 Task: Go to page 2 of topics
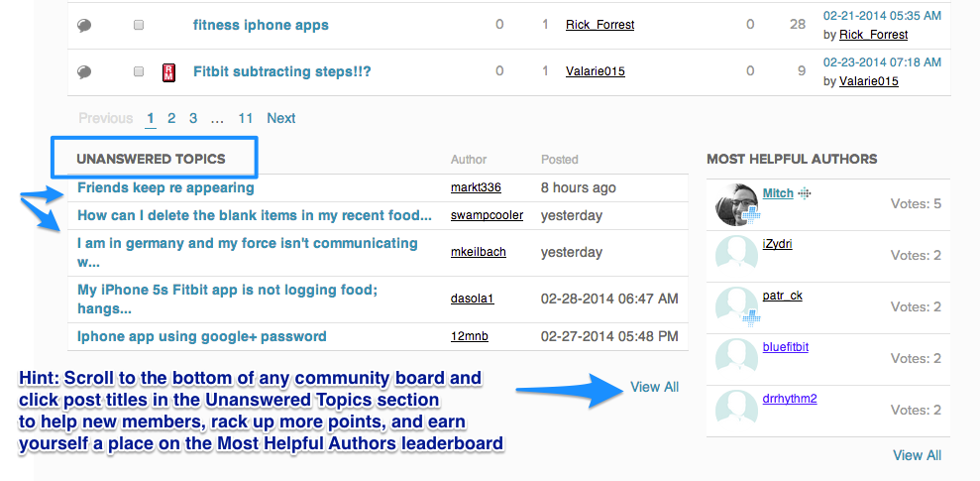171,118
